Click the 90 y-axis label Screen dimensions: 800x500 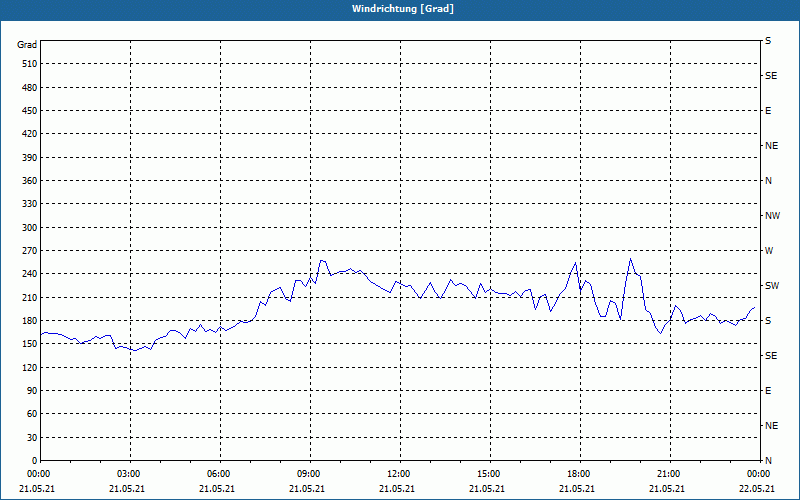(32, 390)
